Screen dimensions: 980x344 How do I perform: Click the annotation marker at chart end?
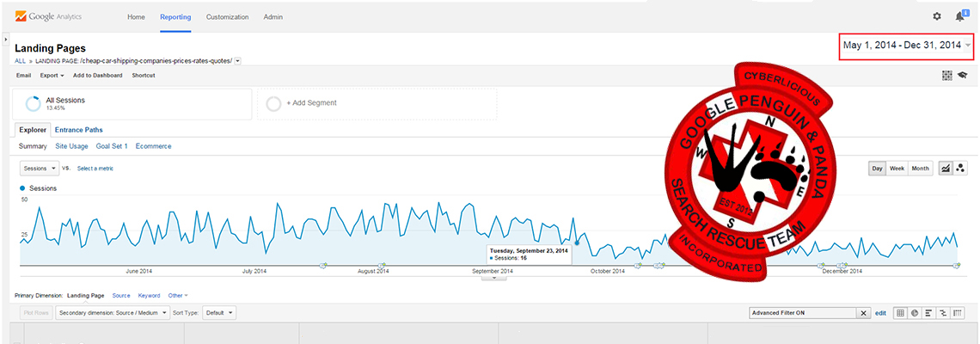click(x=956, y=266)
